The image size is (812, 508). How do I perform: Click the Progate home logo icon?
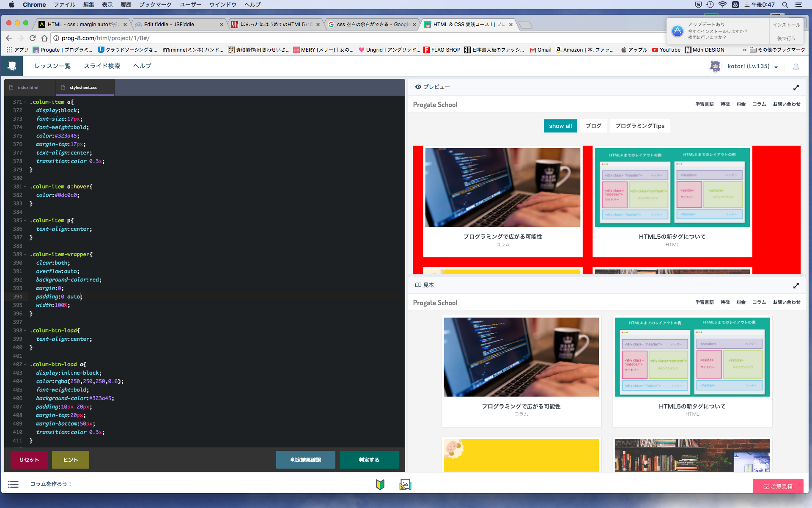pos(12,66)
